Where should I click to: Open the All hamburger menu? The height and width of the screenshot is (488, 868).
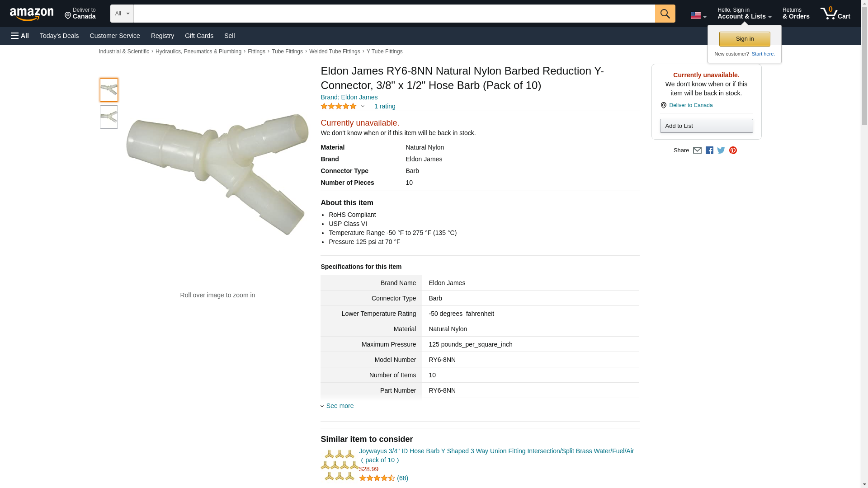point(20,36)
